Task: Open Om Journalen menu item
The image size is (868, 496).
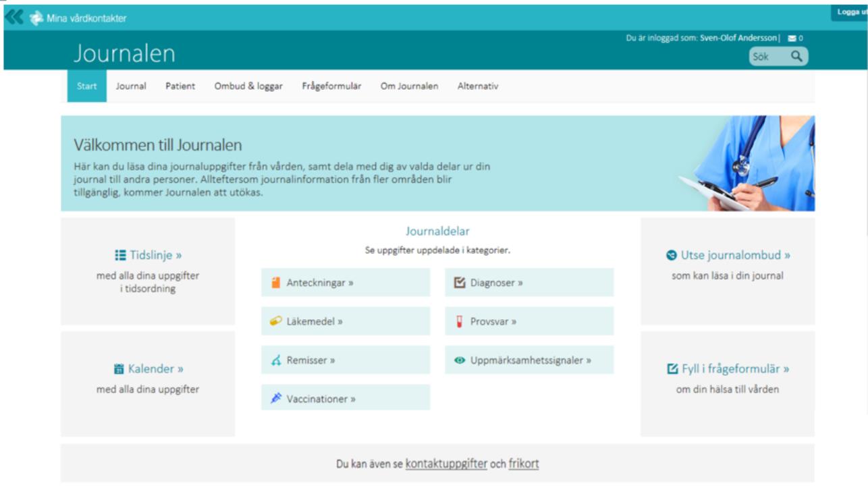Action: (x=409, y=86)
